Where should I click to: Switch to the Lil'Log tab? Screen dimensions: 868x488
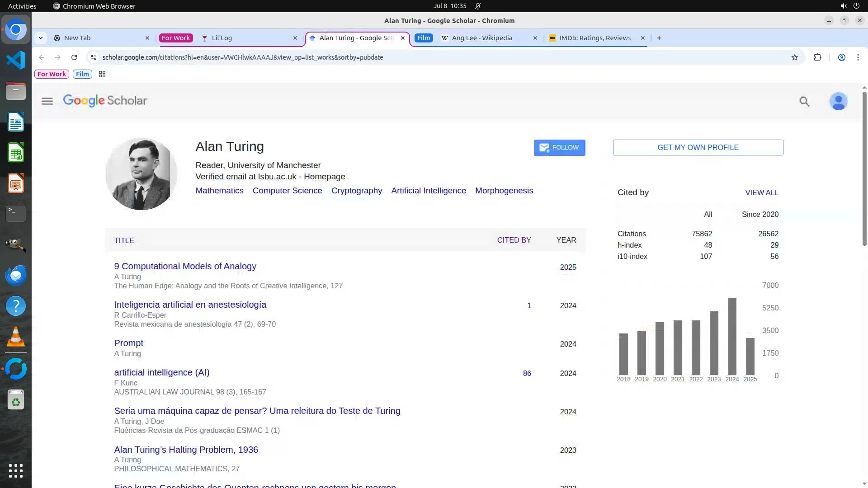coord(222,38)
